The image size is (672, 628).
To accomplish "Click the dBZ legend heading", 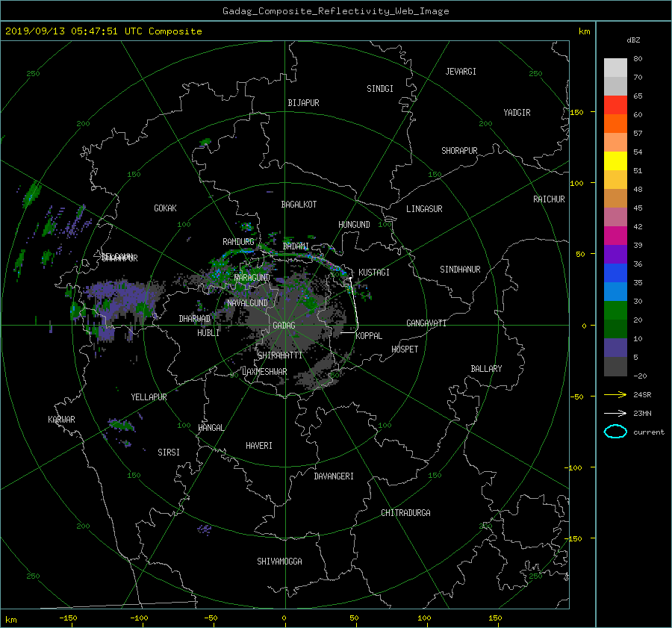I will point(633,40).
